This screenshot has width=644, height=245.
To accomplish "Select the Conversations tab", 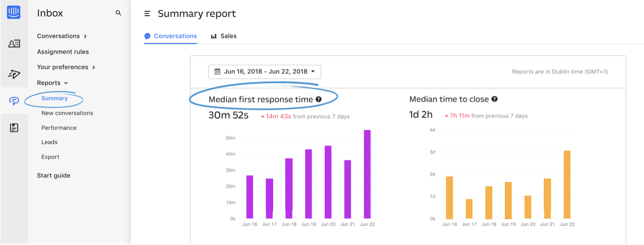I will [171, 36].
